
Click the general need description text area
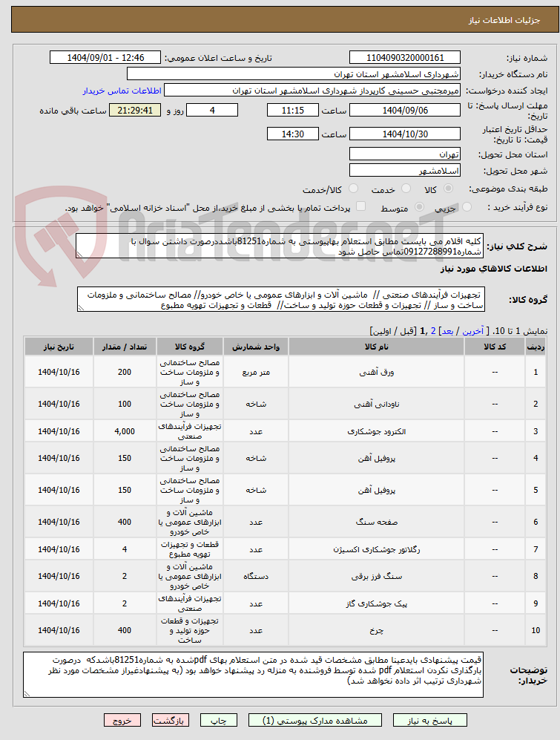[x=280, y=246]
